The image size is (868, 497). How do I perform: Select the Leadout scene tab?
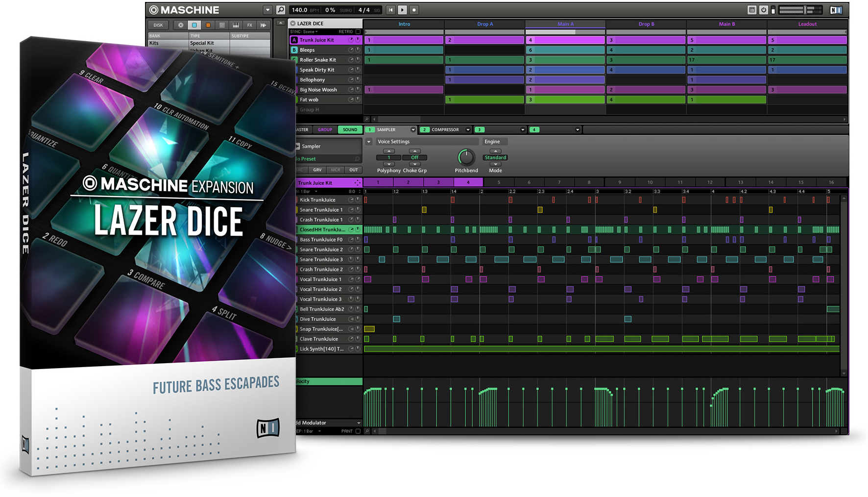pyautogui.click(x=807, y=24)
